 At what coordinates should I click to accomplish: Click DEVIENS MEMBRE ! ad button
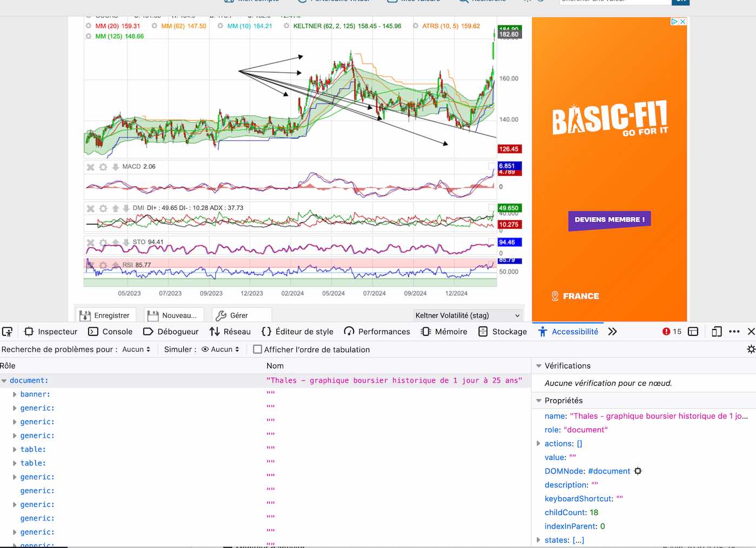point(609,220)
